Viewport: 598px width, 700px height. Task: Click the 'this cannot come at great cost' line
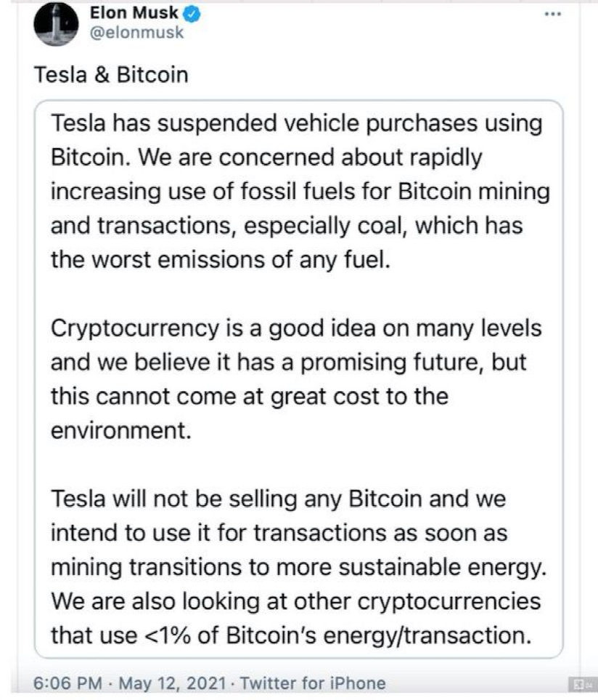(250, 396)
